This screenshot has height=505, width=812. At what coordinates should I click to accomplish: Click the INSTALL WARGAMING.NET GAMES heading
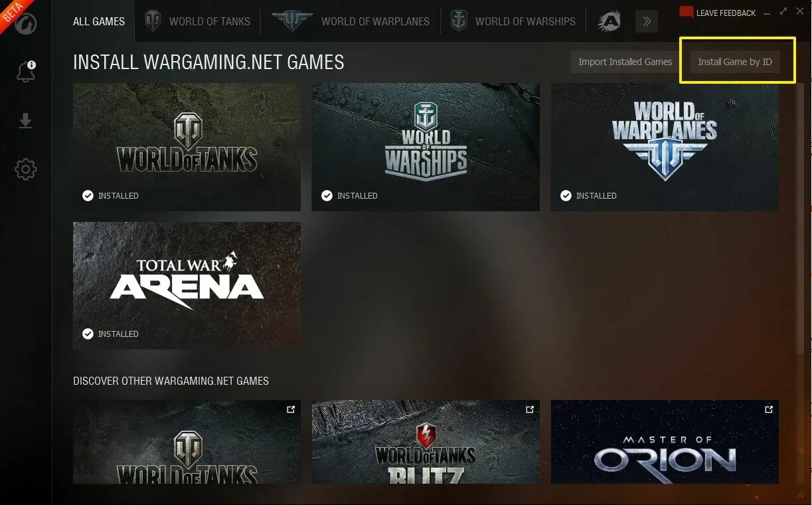pos(208,62)
